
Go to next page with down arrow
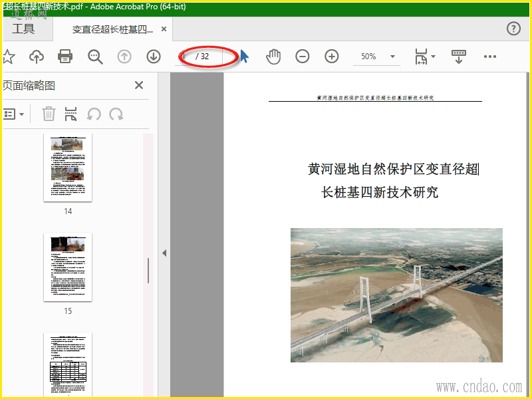click(x=154, y=57)
